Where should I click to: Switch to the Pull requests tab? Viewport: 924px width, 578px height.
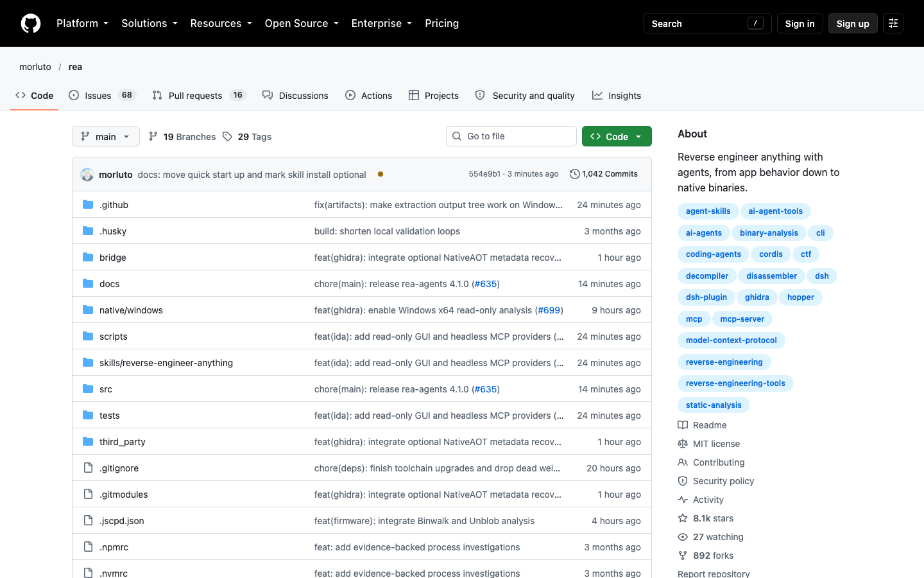point(200,95)
